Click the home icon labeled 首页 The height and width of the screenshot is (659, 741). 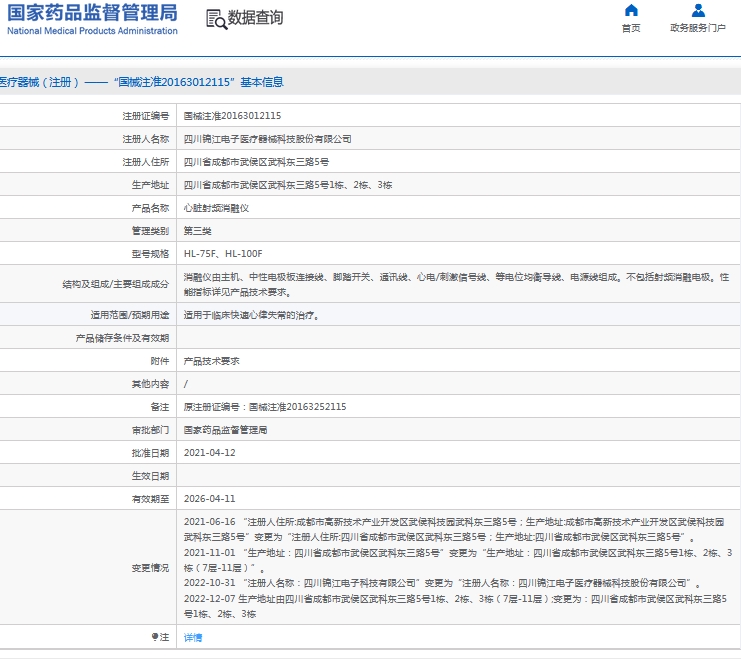(631, 10)
